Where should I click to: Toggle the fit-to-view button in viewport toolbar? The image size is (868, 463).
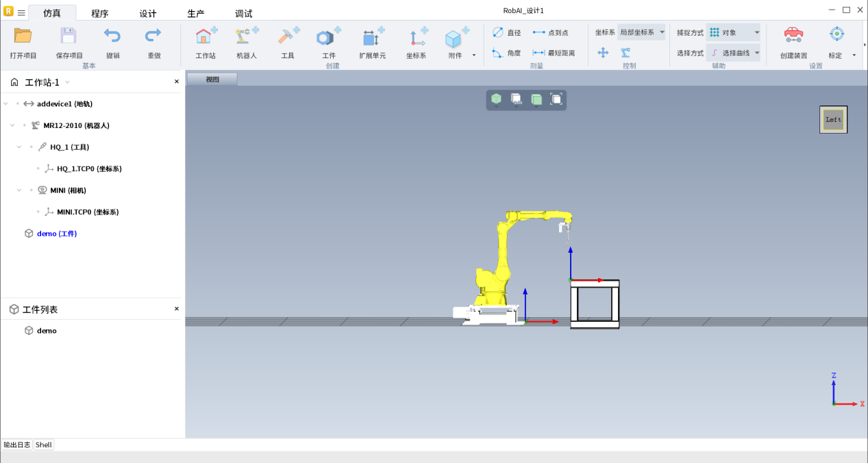tap(556, 99)
